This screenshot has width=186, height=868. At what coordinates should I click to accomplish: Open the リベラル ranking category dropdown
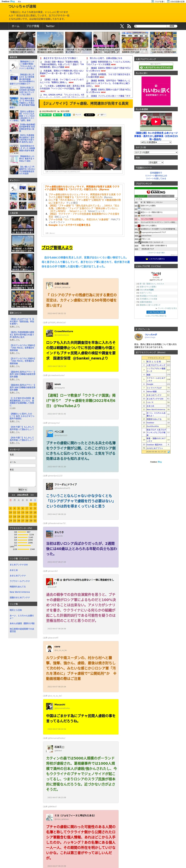(156, 199)
